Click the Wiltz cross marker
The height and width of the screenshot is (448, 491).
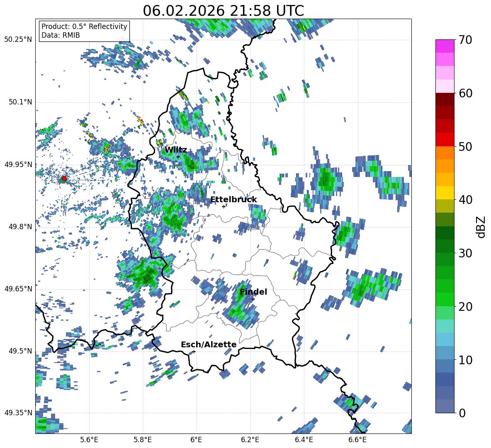pos(178,157)
